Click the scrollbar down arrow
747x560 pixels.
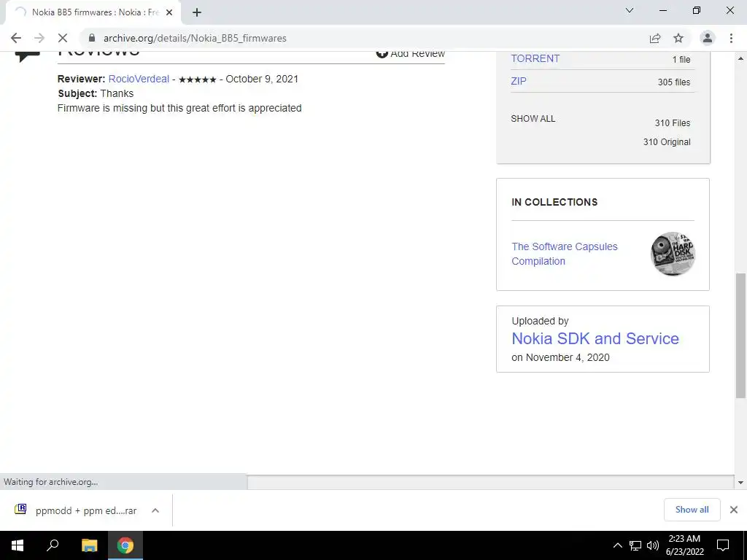pyautogui.click(x=740, y=483)
